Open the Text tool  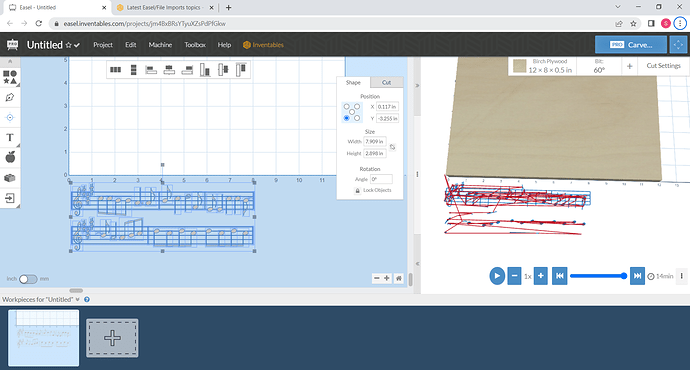[x=10, y=138]
